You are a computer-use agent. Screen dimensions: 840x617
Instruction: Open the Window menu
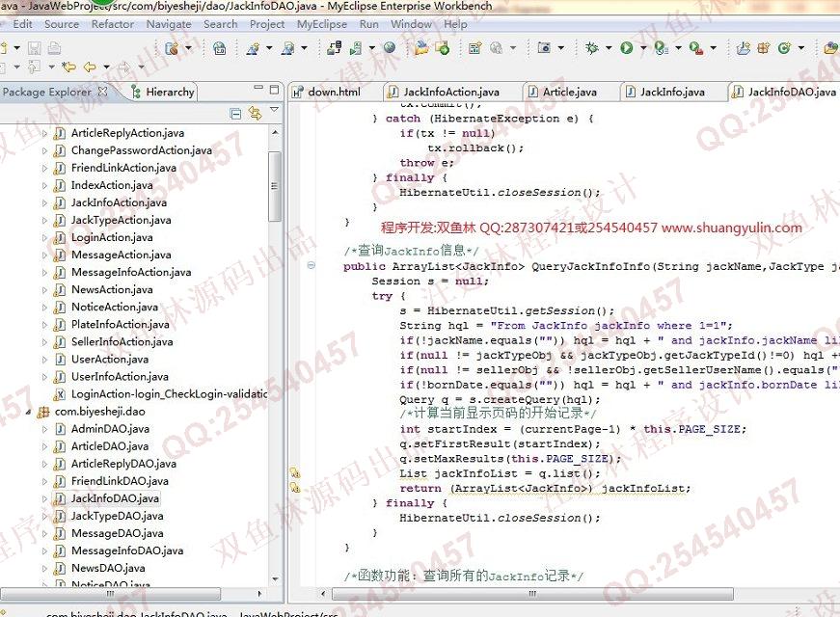(x=411, y=24)
